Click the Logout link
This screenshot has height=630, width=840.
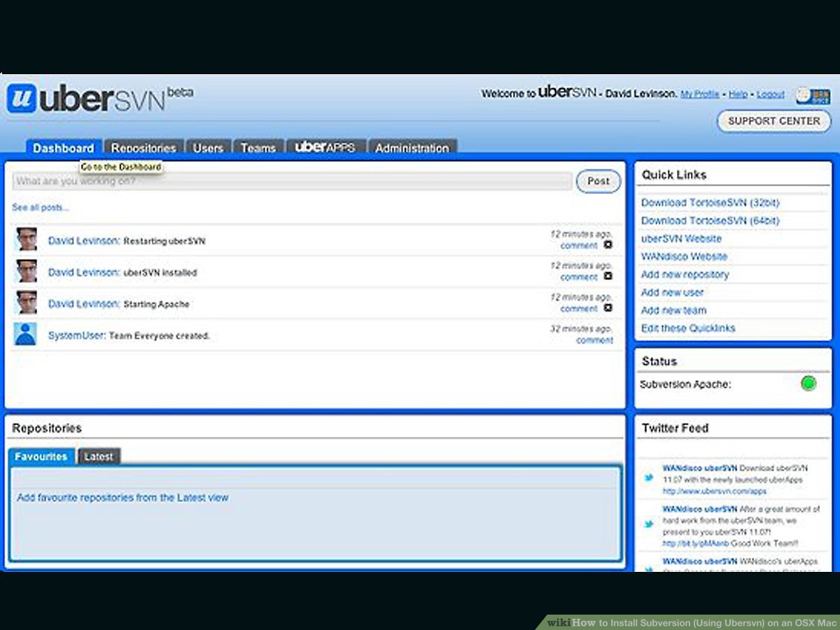point(771,94)
